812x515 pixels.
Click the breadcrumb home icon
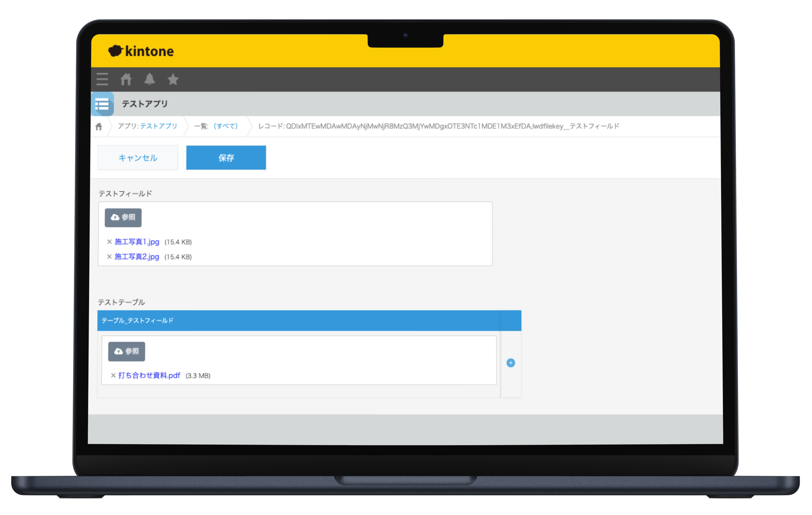(98, 127)
